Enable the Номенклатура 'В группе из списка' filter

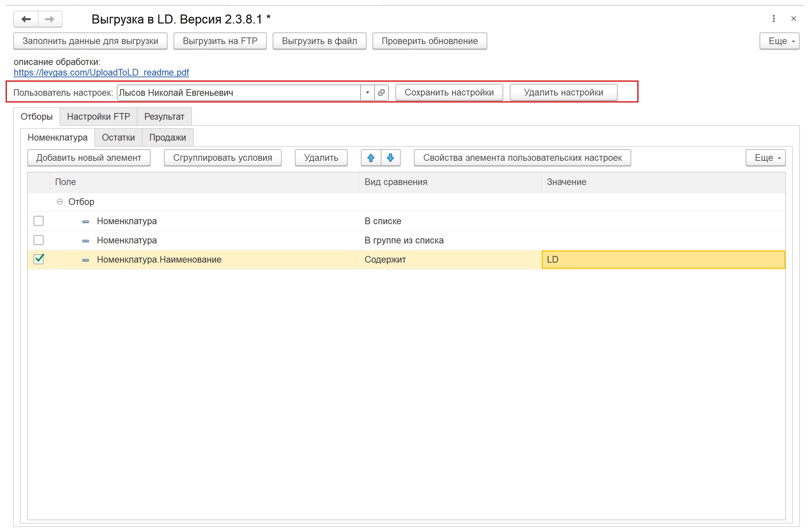click(x=38, y=240)
